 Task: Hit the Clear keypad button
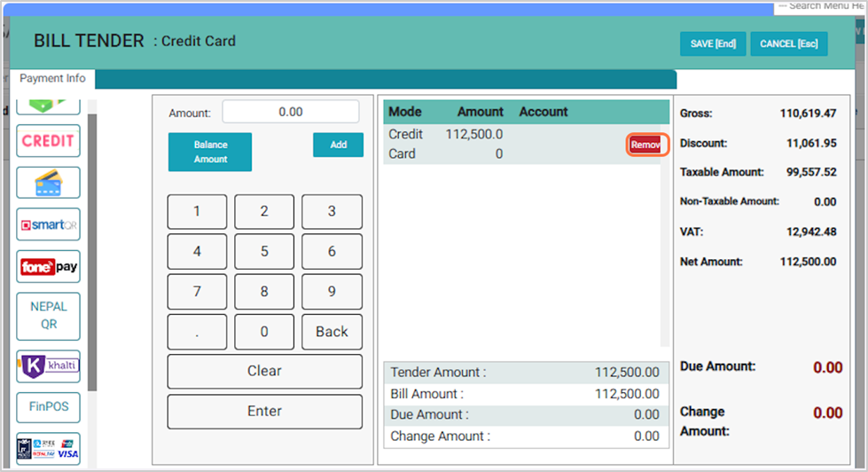point(264,371)
